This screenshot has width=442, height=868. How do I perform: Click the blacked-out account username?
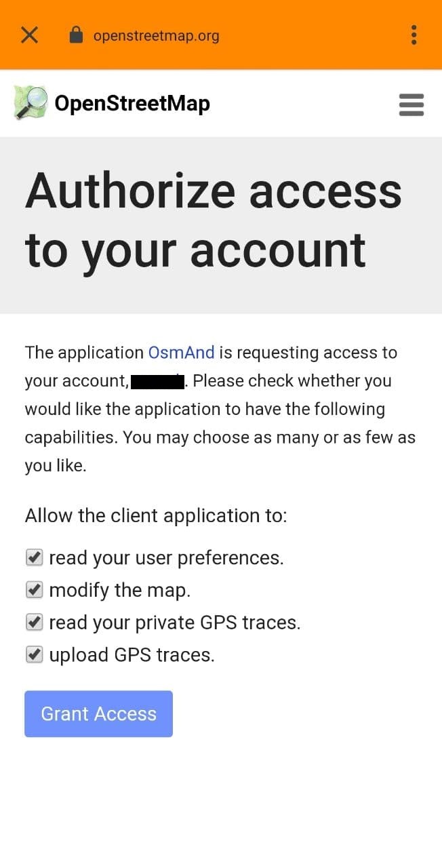point(157,381)
